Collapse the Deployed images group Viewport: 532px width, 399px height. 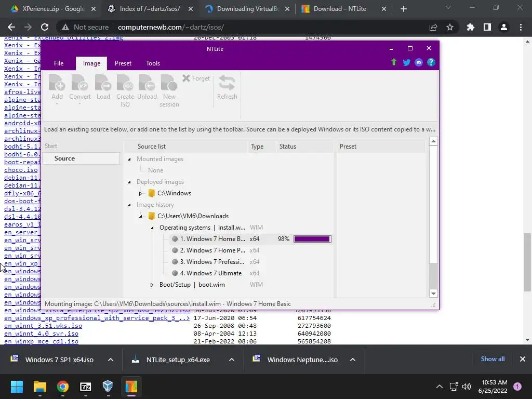(x=129, y=182)
